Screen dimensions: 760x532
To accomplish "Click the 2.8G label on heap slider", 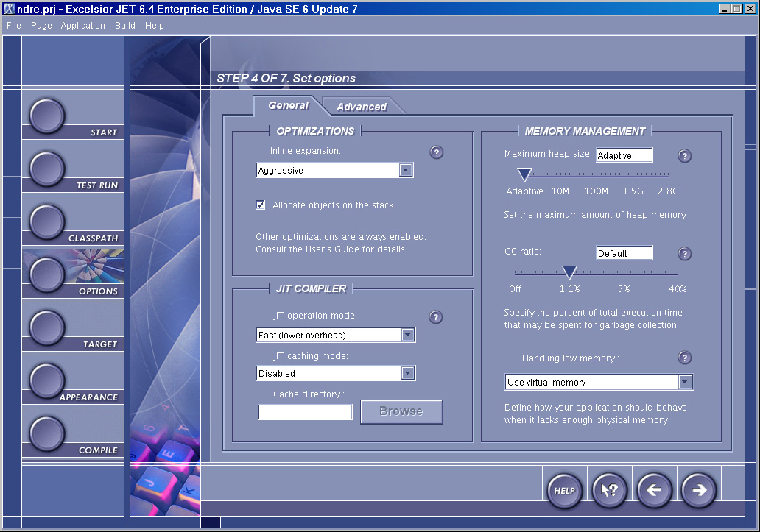I will [668, 191].
